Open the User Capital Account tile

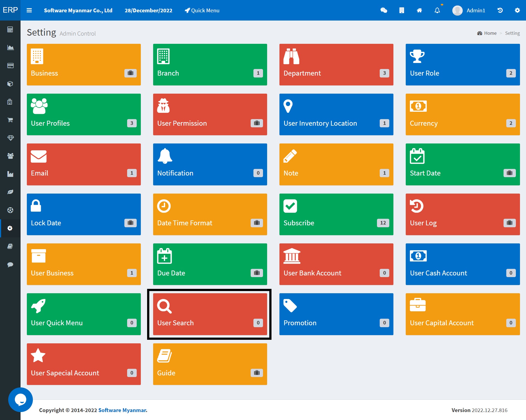(463, 314)
